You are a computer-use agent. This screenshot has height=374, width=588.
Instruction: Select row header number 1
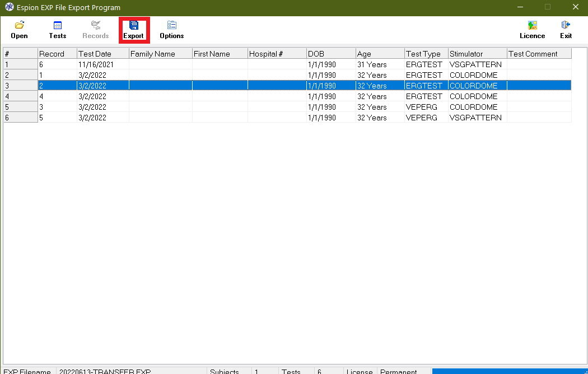coord(21,64)
